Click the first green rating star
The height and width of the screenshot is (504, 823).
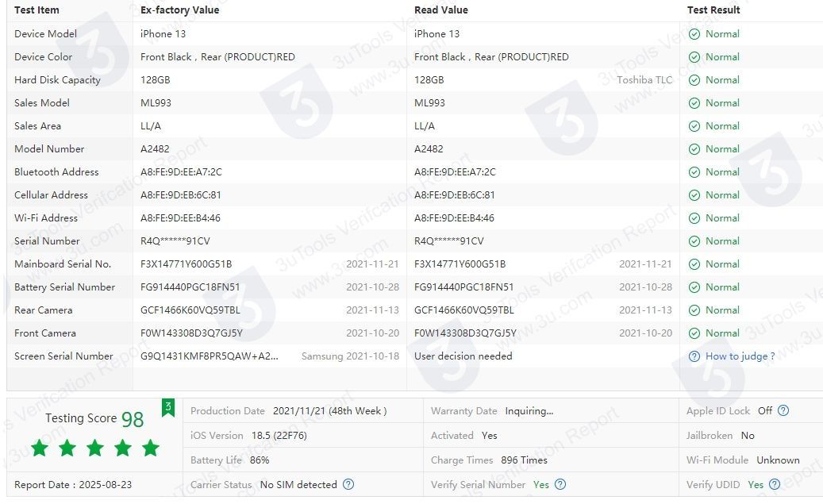(x=40, y=448)
